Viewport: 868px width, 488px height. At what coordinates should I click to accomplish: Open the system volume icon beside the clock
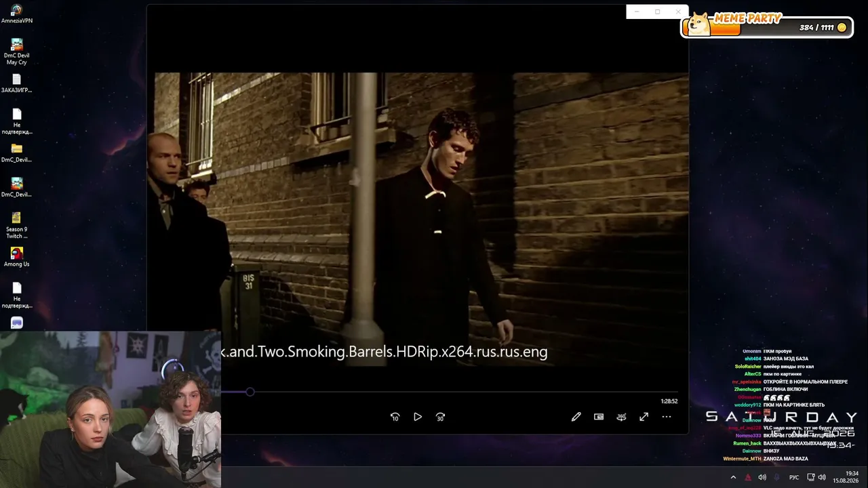coord(822,477)
